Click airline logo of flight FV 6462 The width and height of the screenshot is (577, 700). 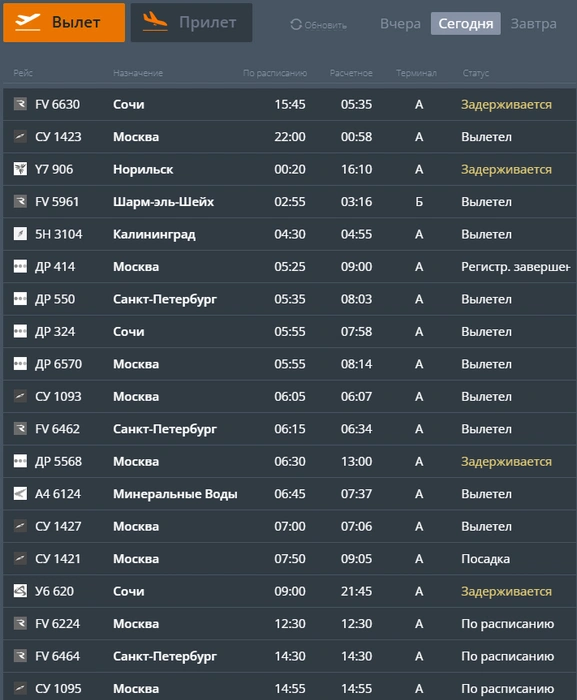[20, 429]
